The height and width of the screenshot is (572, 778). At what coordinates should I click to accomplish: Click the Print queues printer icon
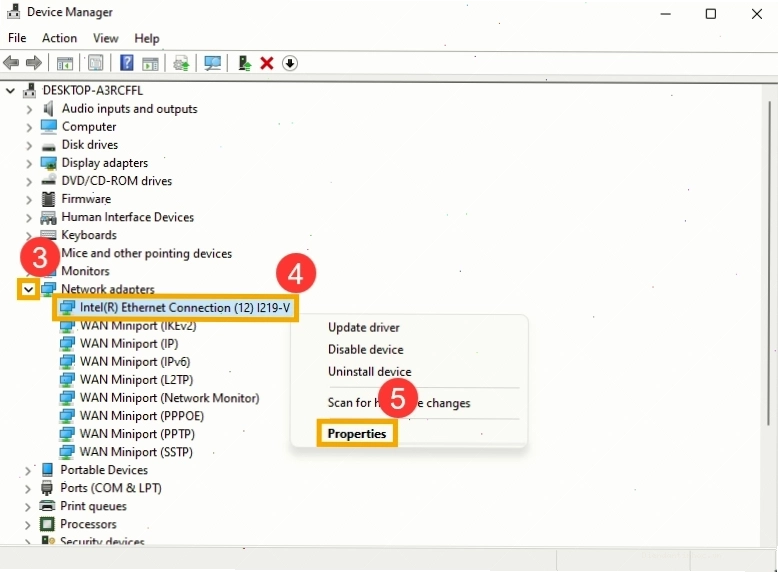47,506
